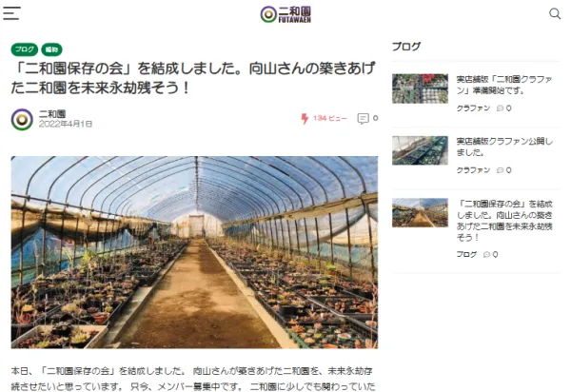
Task: Open the hamburger menu icon
Action: (x=11, y=13)
